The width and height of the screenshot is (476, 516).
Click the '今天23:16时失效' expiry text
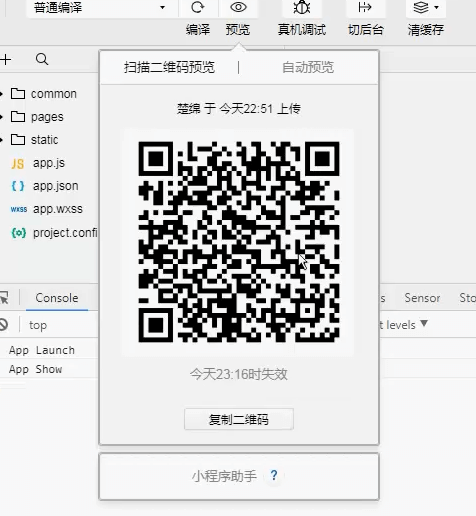point(239,374)
